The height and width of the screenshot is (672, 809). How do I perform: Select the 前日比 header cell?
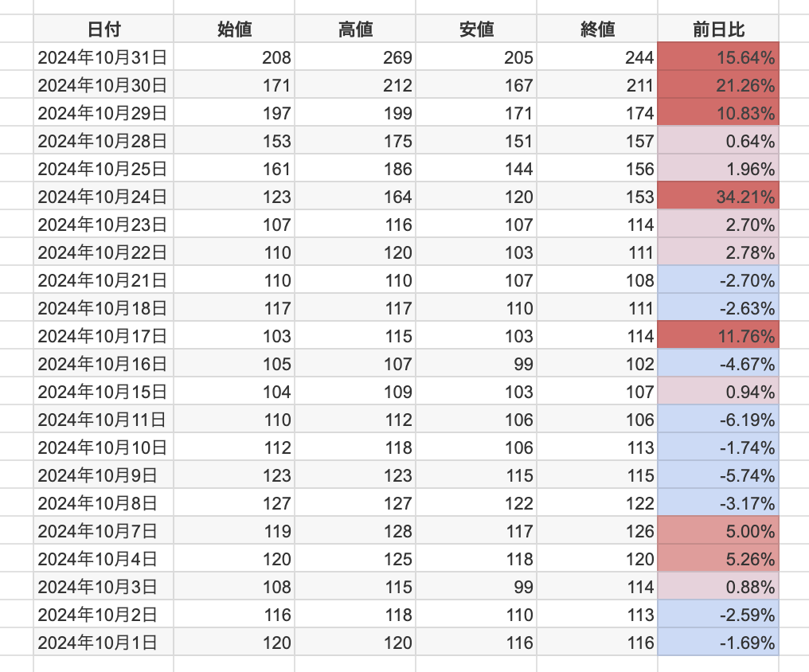tap(718, 29)
